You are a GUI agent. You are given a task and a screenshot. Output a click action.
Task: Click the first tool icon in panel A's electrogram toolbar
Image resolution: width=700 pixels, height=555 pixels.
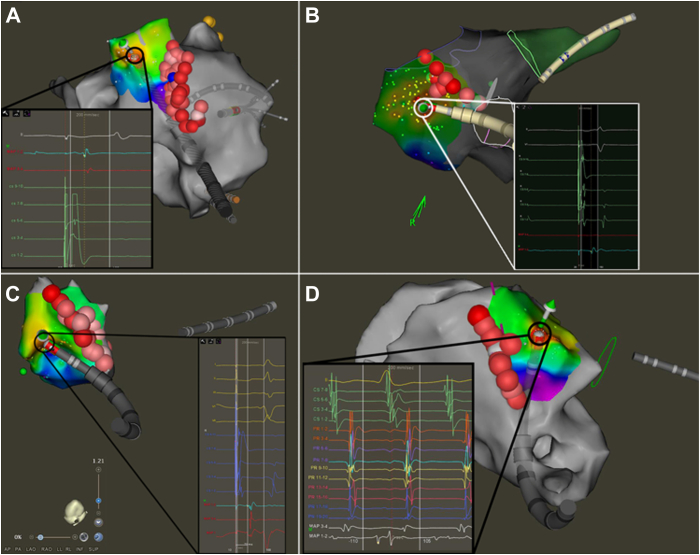[5, 113]
